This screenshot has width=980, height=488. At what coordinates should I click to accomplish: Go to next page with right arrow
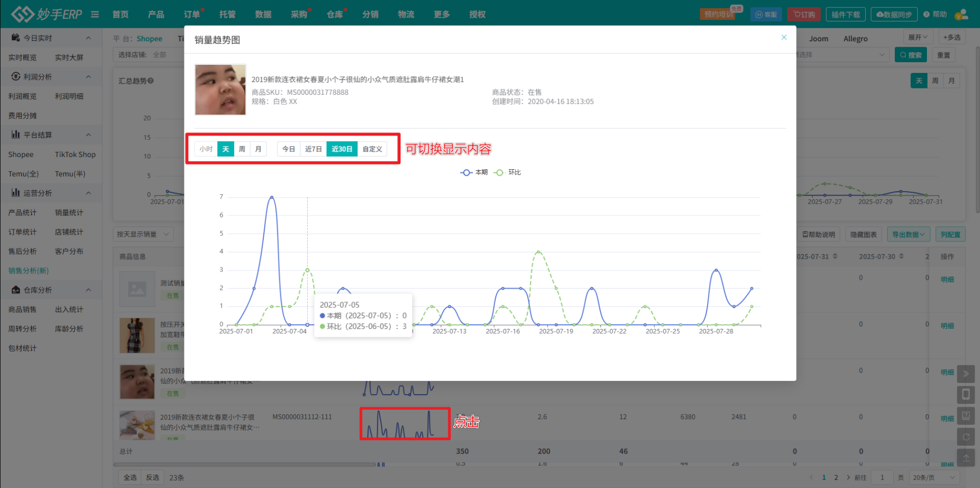848,477
